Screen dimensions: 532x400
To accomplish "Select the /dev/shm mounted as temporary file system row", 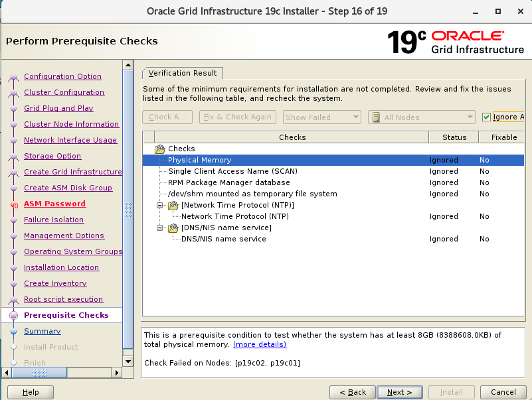I will coord(333,194).
